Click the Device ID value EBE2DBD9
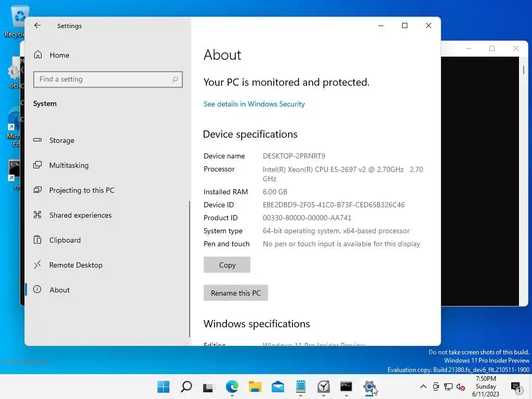This screenshot has width=532, height=399. pos(334,205)
